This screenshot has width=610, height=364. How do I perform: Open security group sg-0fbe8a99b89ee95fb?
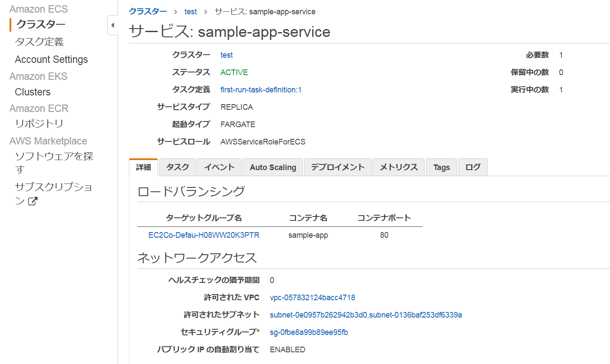(309, 332)
